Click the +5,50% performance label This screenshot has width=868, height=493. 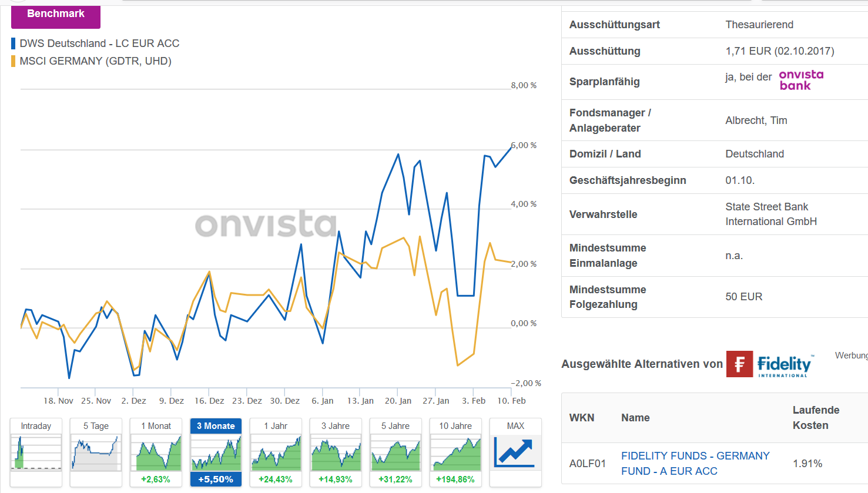pyautogui.click(x=216, y=479)
